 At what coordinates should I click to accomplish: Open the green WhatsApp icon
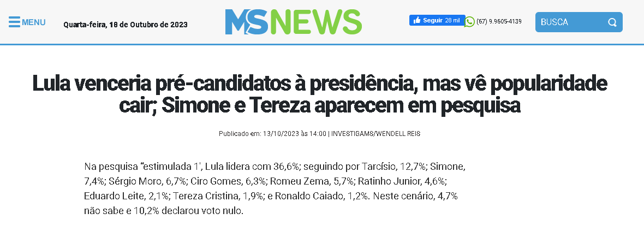click(x=469, y=22)
